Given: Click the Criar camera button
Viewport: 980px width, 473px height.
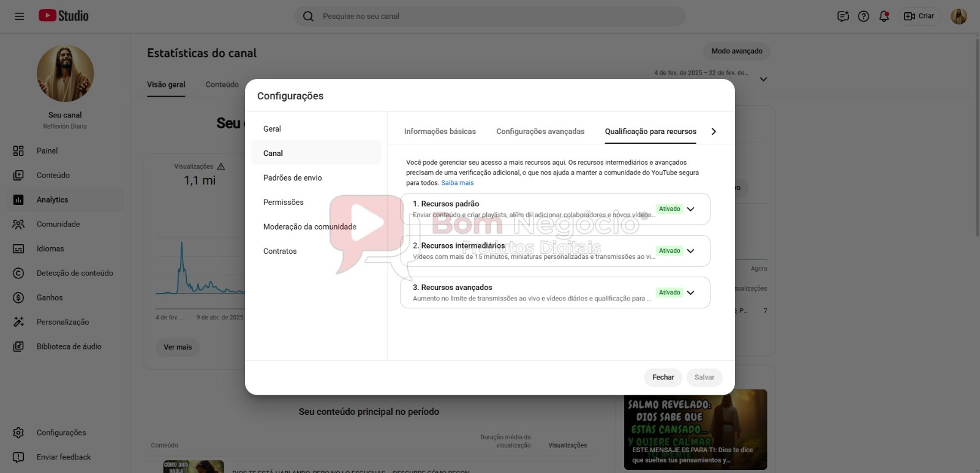Looking at the screenshot, I should 919,16.
